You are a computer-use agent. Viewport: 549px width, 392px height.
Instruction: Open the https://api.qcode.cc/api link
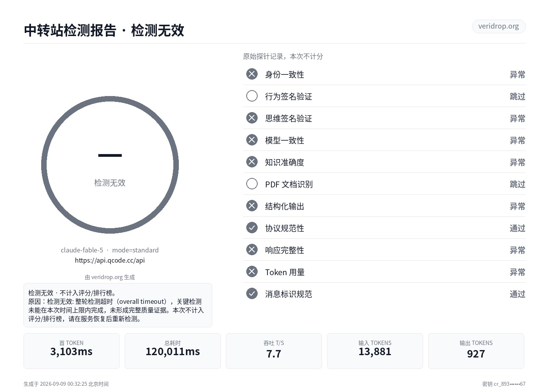coord(110,260)
